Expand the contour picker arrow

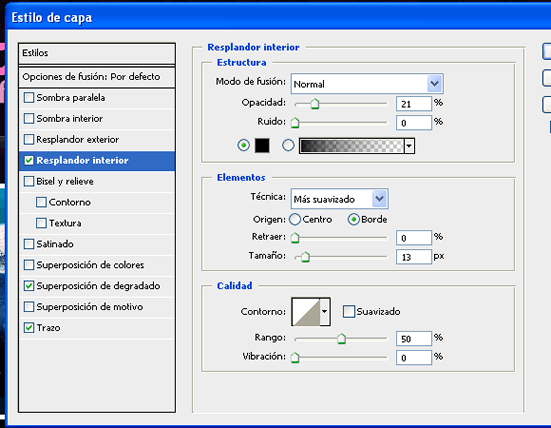(x=325, y=312)
